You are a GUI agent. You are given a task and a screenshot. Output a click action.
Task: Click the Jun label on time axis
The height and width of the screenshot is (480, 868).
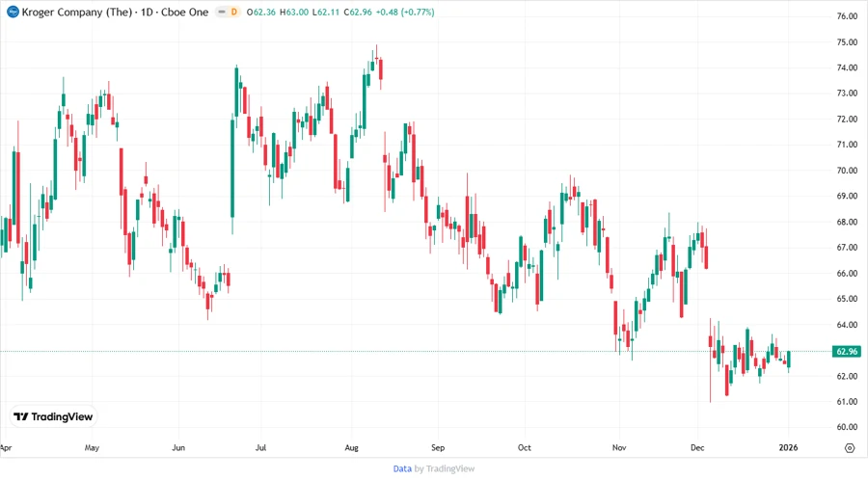[178, 447]
